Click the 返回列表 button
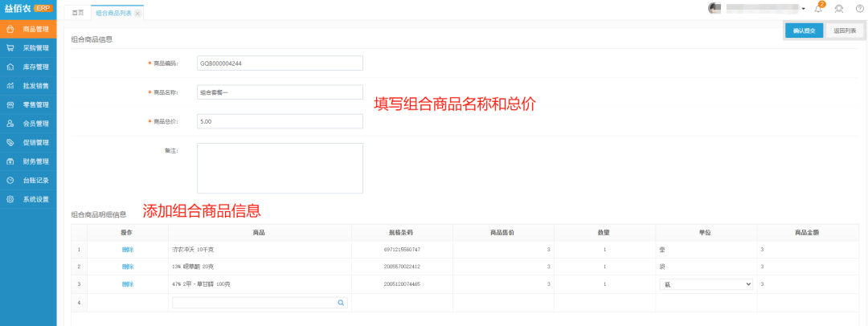 [x=845, y=31]
